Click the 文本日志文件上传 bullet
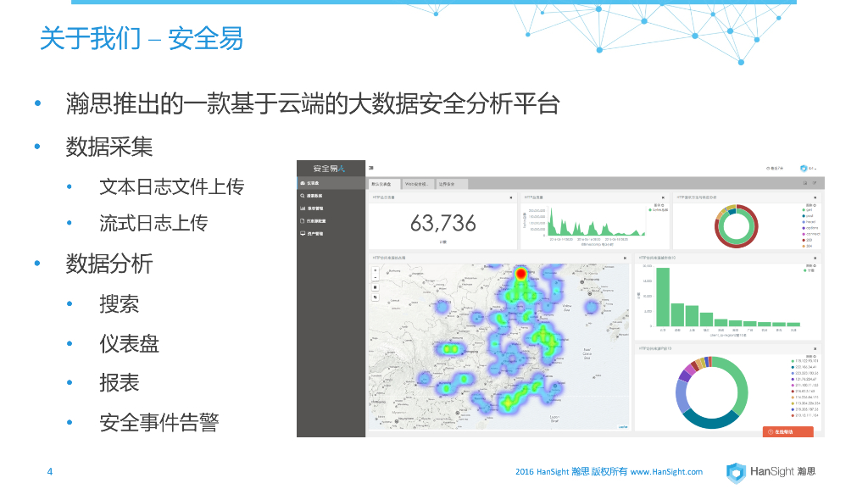This screenshot has height=489, width=868. [x=171, y=187]
